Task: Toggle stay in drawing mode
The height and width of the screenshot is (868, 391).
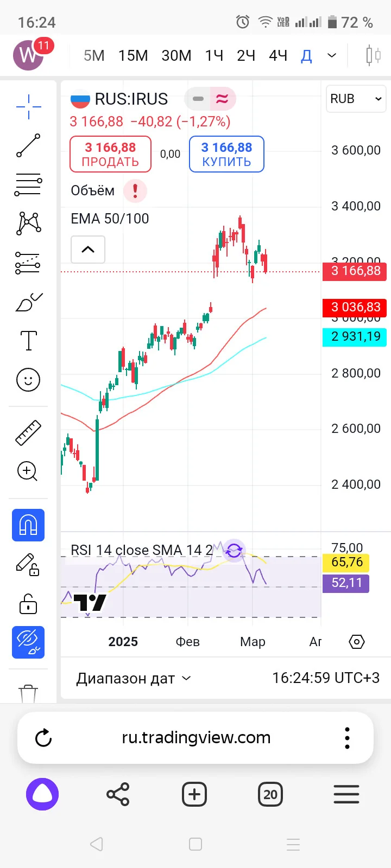Action: (x=28, y=564)
